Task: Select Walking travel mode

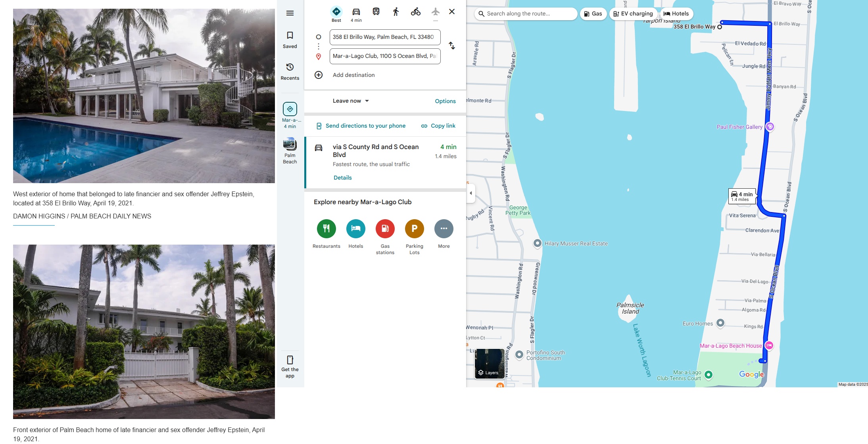Action: coord(396,12)
